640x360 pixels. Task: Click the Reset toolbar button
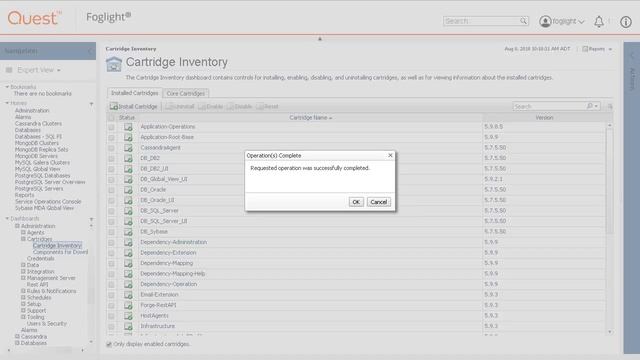tap(267, 107)
